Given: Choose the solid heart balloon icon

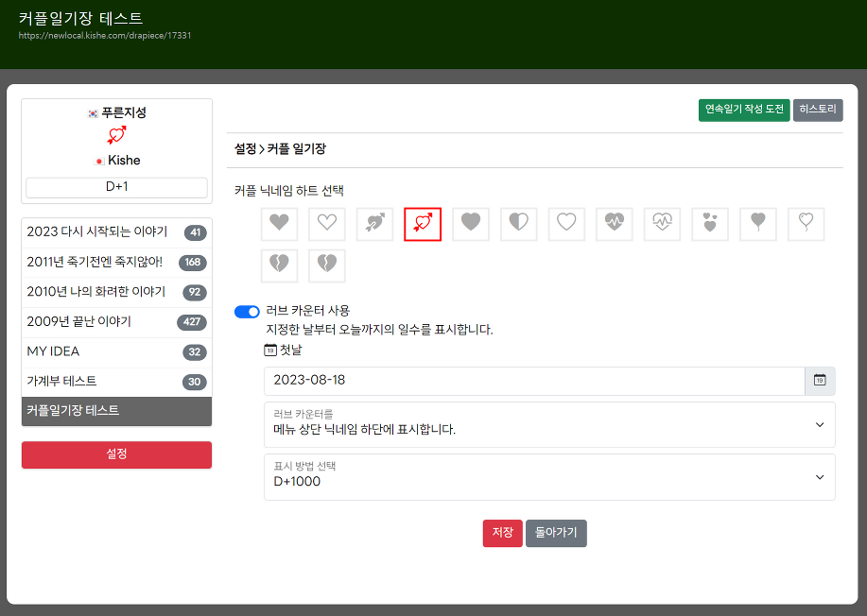Looking at the screenshot, I should (758, 224).
